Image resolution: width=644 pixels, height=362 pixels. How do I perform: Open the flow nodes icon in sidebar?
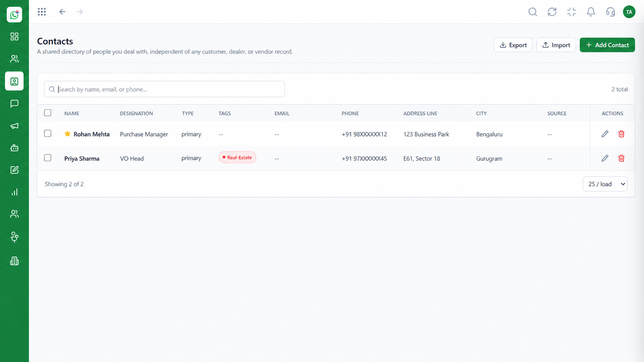[x=14, y=237]
